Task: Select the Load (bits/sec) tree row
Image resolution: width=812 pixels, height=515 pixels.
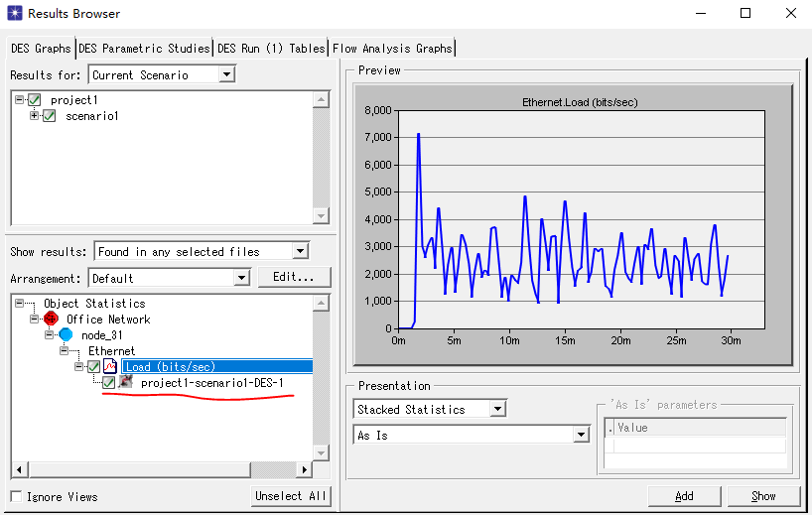Action: 217,366
